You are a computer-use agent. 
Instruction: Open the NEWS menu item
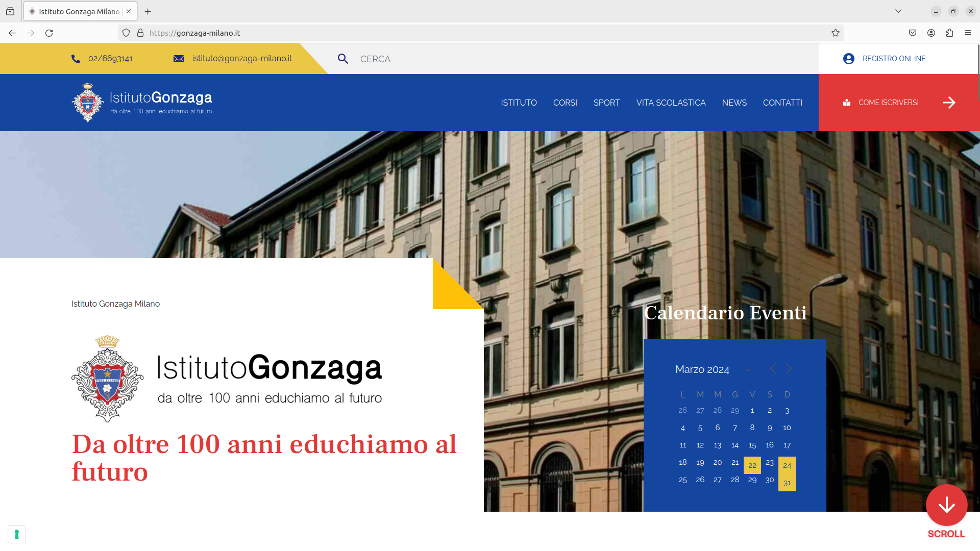click(734, 103)
